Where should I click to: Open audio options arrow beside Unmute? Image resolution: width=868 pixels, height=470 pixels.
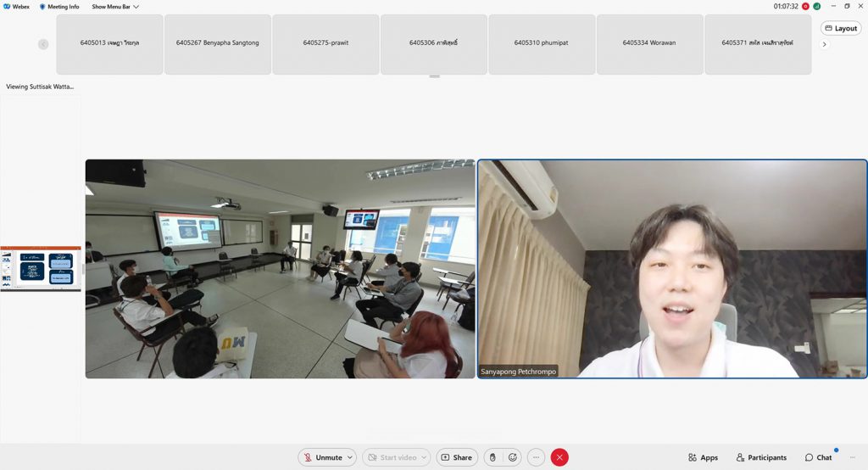pyautogui.click(x=350, y=457)
